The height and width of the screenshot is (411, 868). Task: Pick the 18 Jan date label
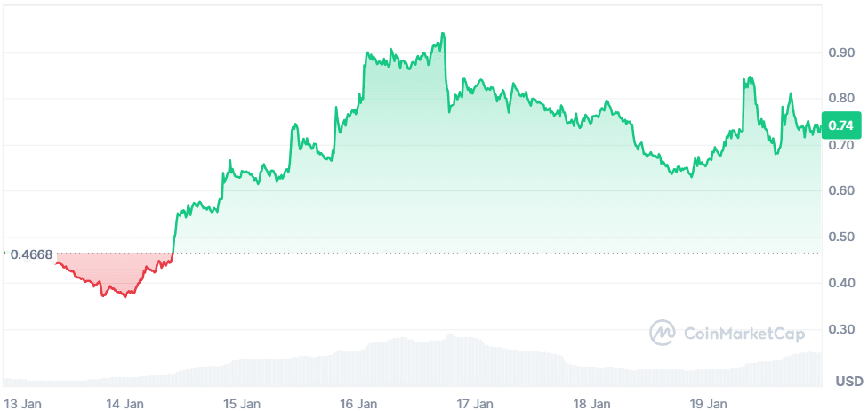pyautogui.click(x=591, y=404)
